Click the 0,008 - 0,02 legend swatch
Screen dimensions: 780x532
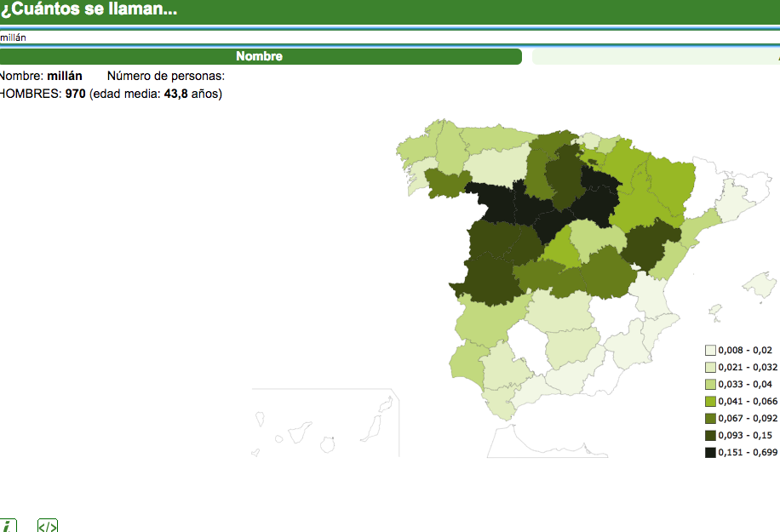click(710, 350)
